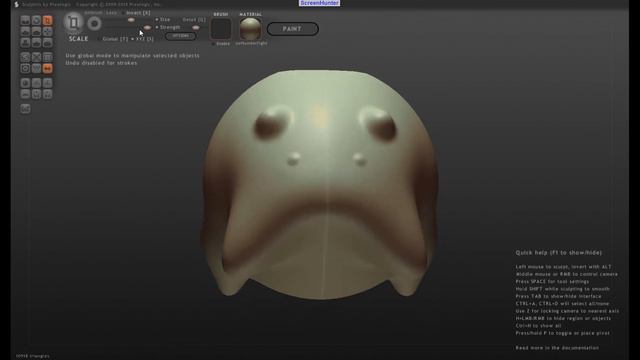Screen dimensions: 640x360
Task: Toggle the Airbrush option
Action: click(x=93, y=13)
